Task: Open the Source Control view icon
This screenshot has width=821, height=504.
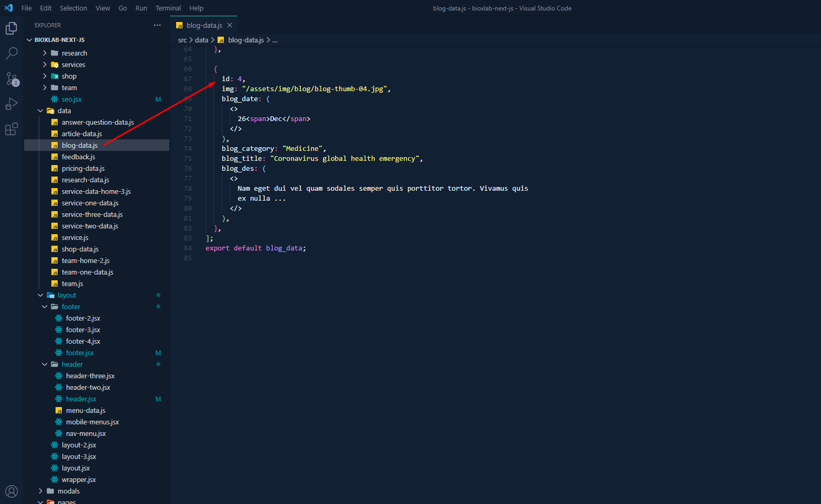Action: tap(12, 79)
